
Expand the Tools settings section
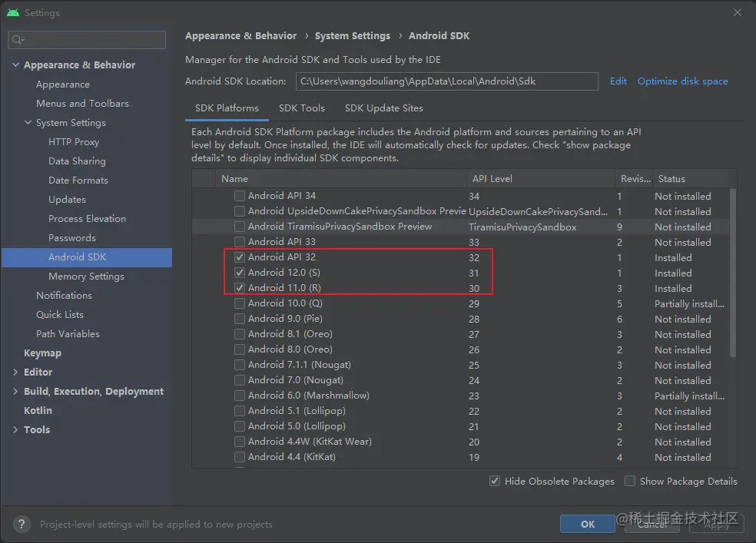tap(15, 430)
